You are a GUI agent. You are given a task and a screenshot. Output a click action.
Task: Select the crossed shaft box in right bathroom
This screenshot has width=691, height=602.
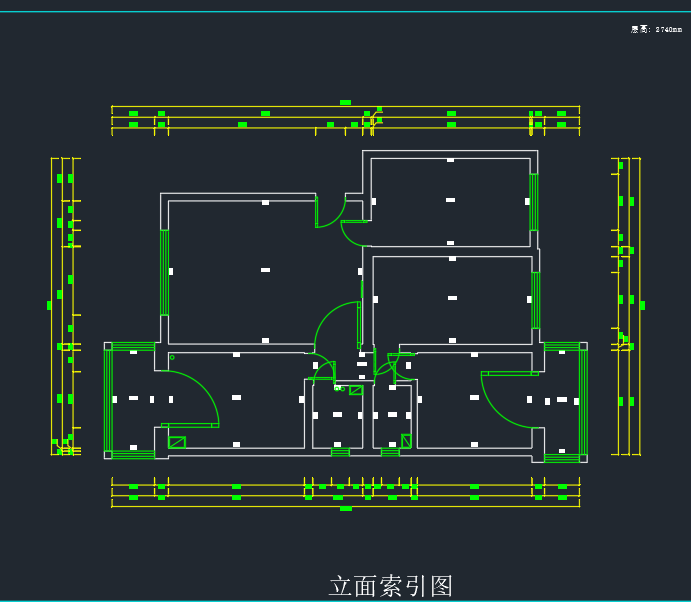[406, 440]
